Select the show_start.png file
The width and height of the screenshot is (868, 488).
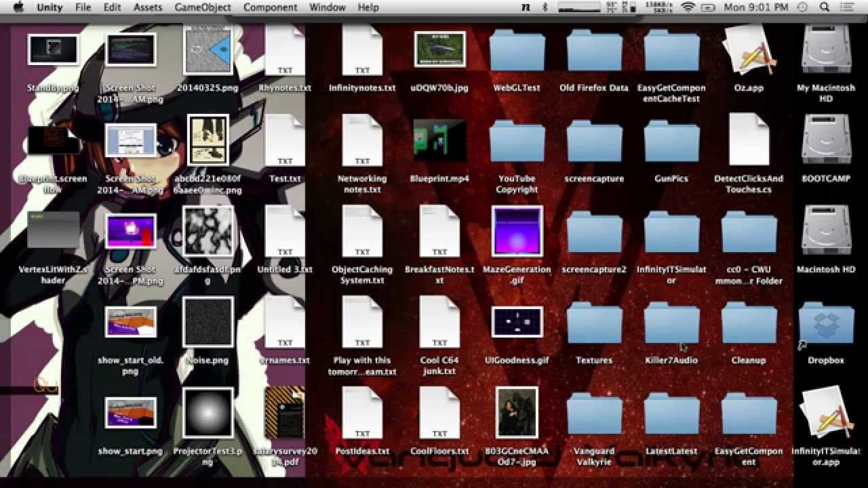coord(130,413)
